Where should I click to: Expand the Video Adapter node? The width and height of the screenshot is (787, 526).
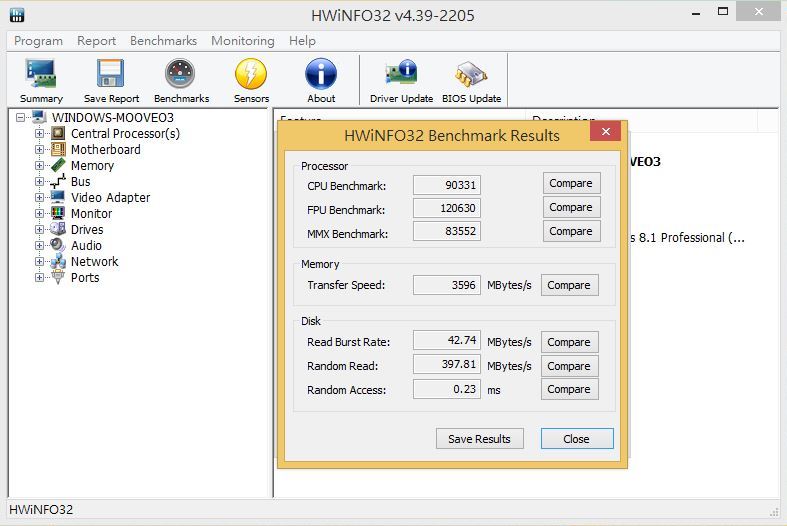pyautogui.click(x=39, y=197)
